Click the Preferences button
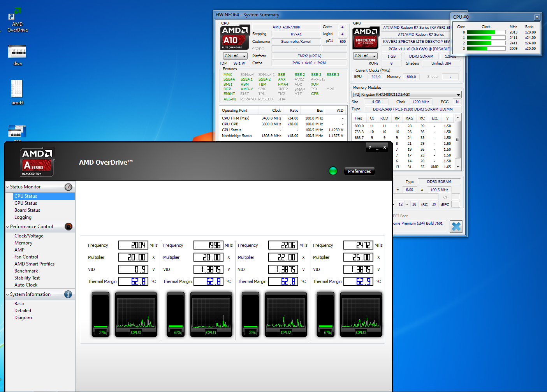Viewport: 547px width, 392px height. point(359,171)
